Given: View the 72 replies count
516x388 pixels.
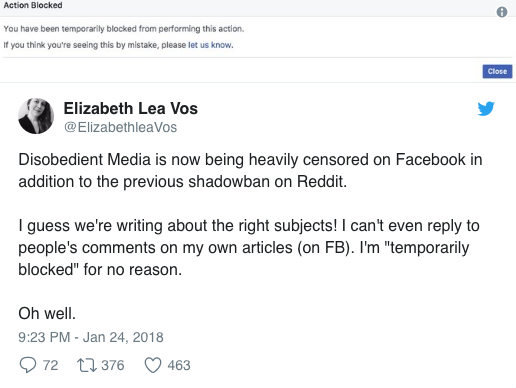Looking at the screenshot, I should pos(50,365).
